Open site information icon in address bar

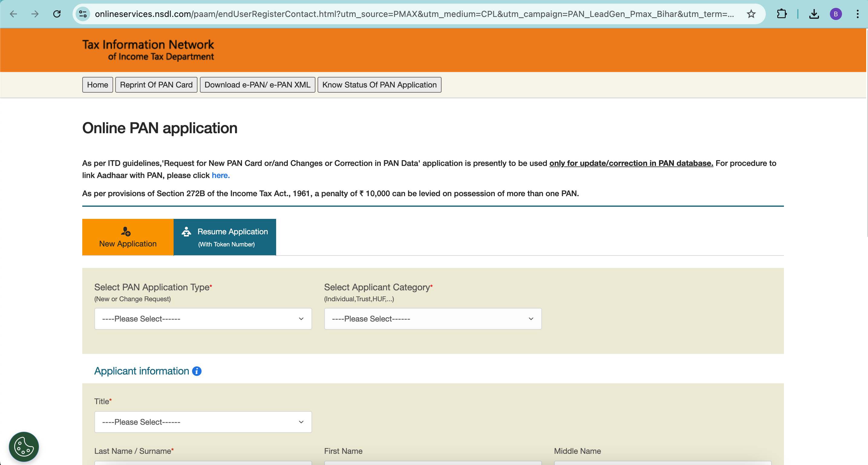click(x=83, y=14)
